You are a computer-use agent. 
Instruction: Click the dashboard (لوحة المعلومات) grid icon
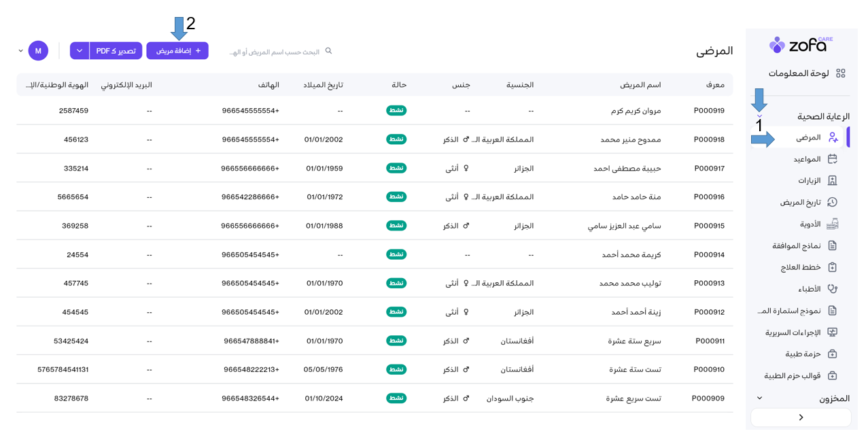point(841,73)
